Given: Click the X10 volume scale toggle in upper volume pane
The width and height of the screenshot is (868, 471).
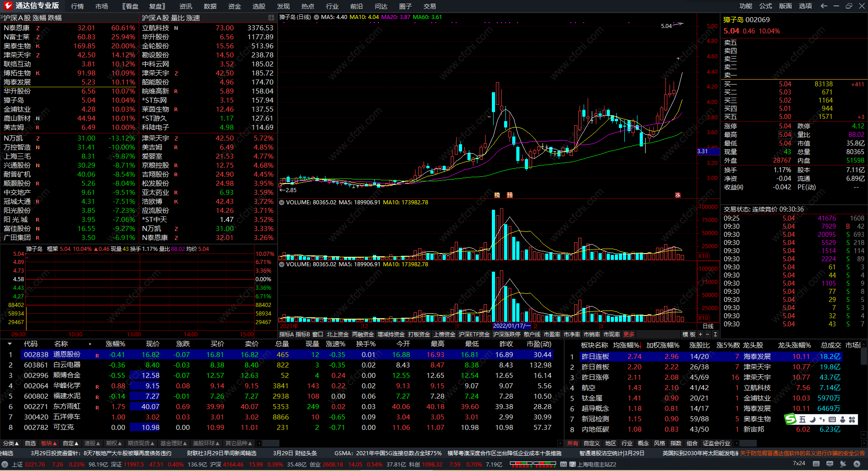Looking at the screenshot, I should 703,256.
